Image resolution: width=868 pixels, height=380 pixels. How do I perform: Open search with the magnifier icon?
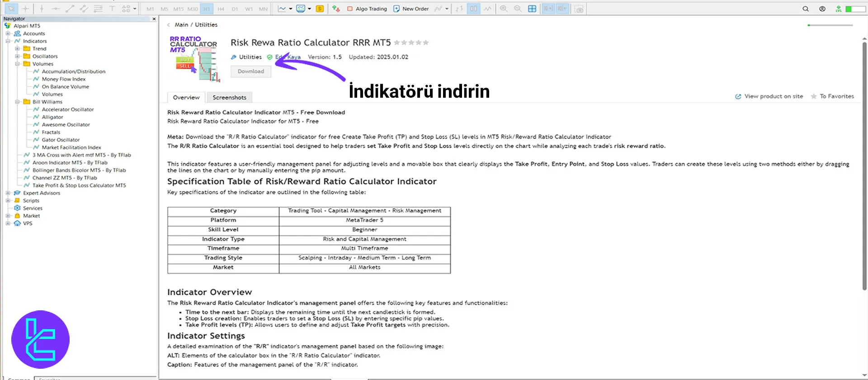[x=806, y=9]
